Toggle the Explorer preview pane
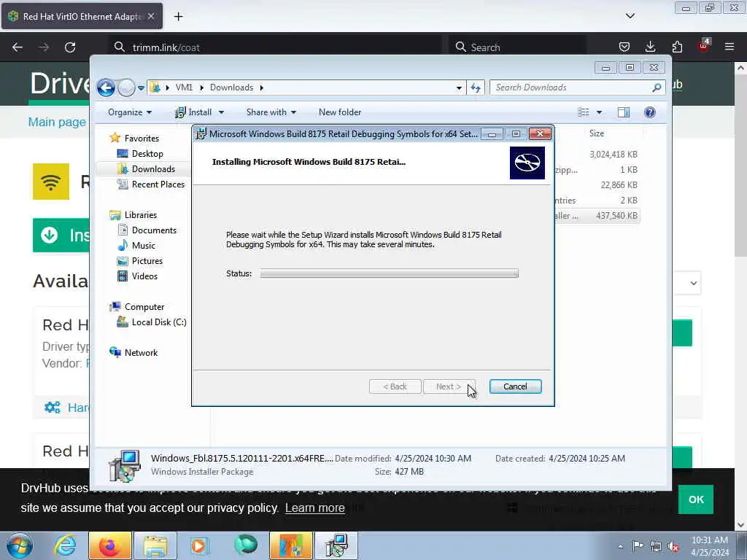Viewport: 747px width, 560px height. coord(624,112)
